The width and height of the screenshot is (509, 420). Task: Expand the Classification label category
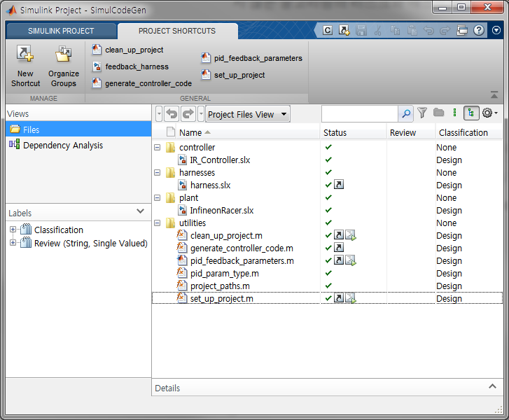tap(13, 230)
